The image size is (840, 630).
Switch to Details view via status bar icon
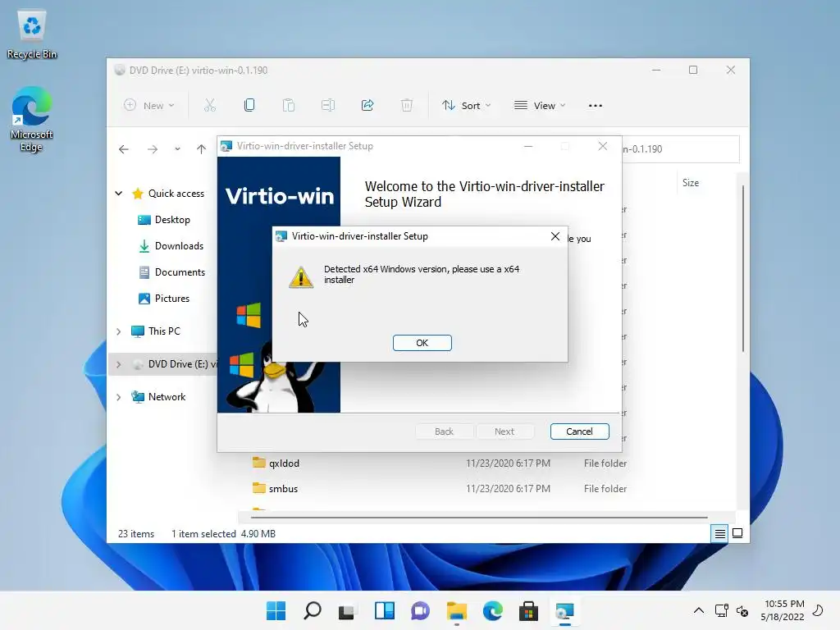(x=719, y=533)
